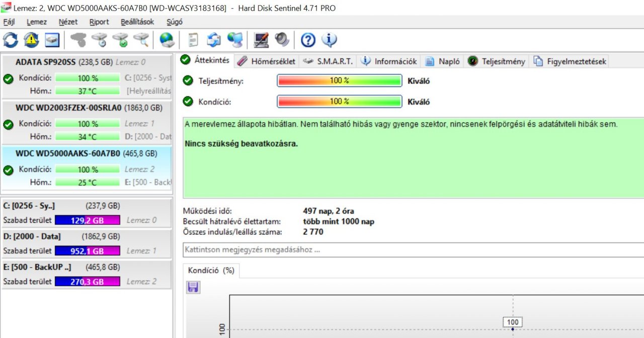Open the report document toolbar icon
The image size is (644, 338).
point(193,40)
